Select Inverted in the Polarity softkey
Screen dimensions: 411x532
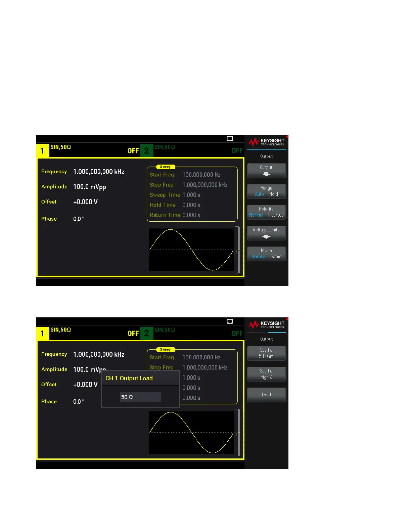point(276,215)
